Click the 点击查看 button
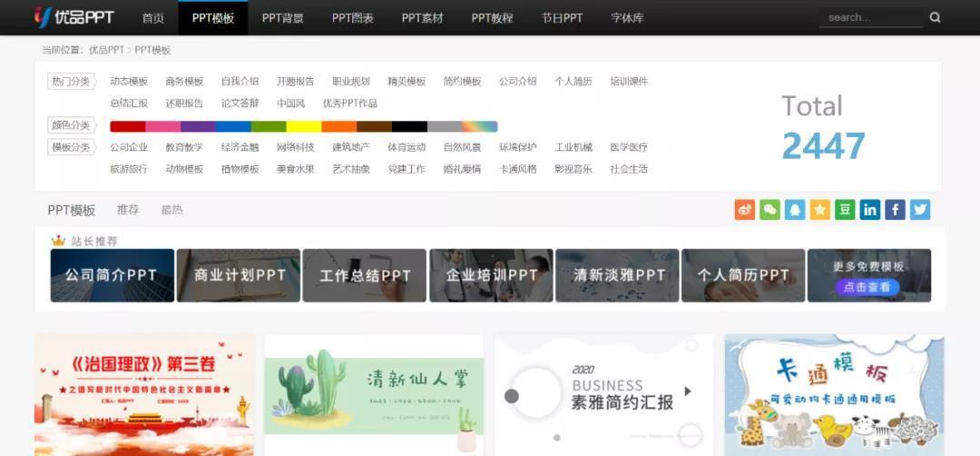Screen dimensions: 980x456 click(868, 287)
